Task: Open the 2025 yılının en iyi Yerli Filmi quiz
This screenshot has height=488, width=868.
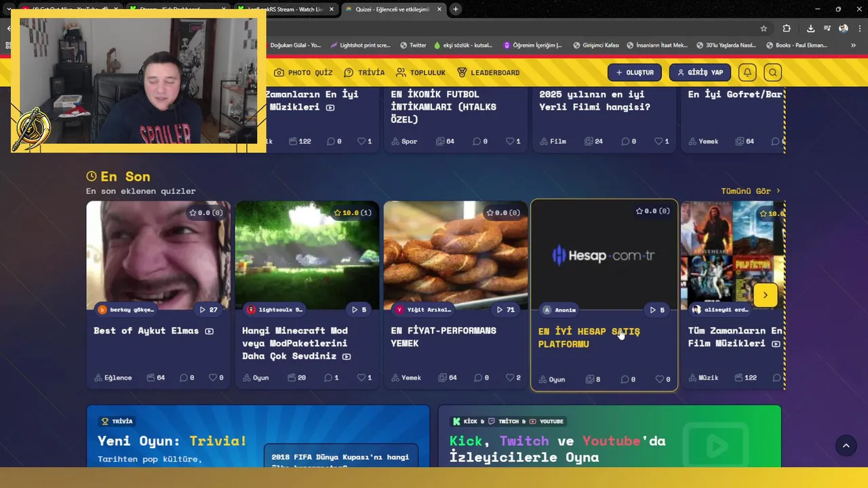Action: point(595,100)
